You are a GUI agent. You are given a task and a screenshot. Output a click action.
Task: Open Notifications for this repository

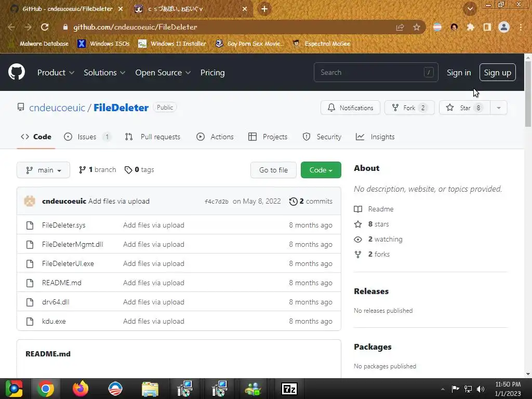pyautogui.click(x=350, y=108)
